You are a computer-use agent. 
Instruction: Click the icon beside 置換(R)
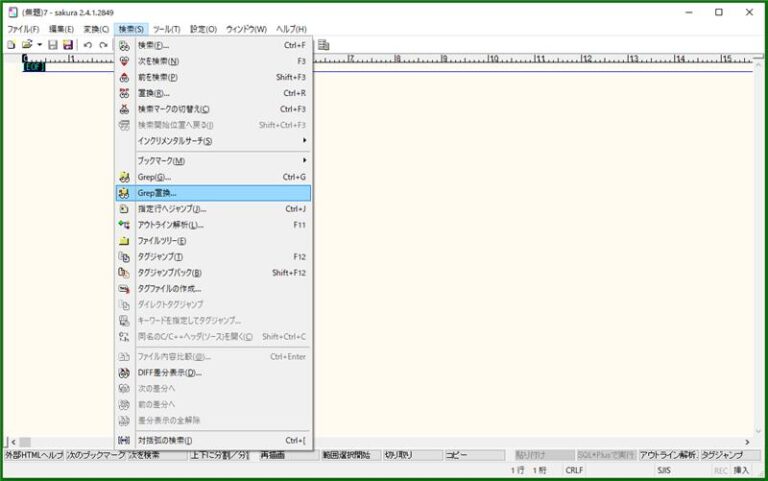click(124, 93)
